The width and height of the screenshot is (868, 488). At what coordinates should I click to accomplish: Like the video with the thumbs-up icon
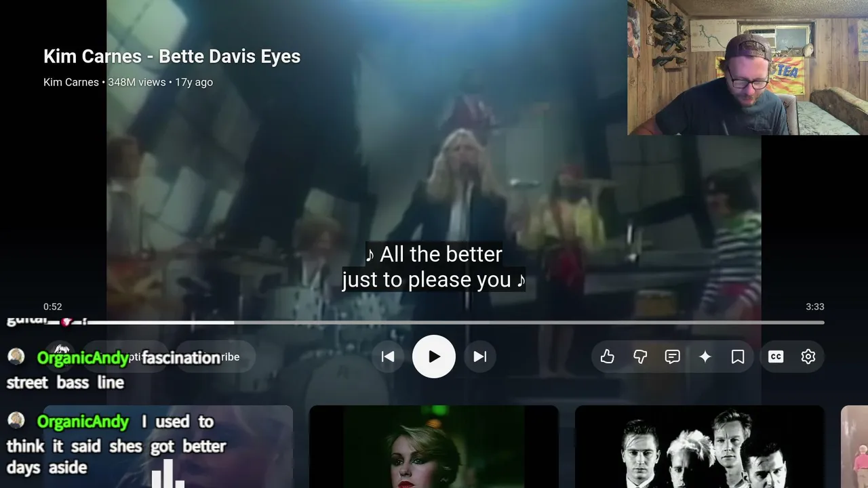[x=608, y=357]
